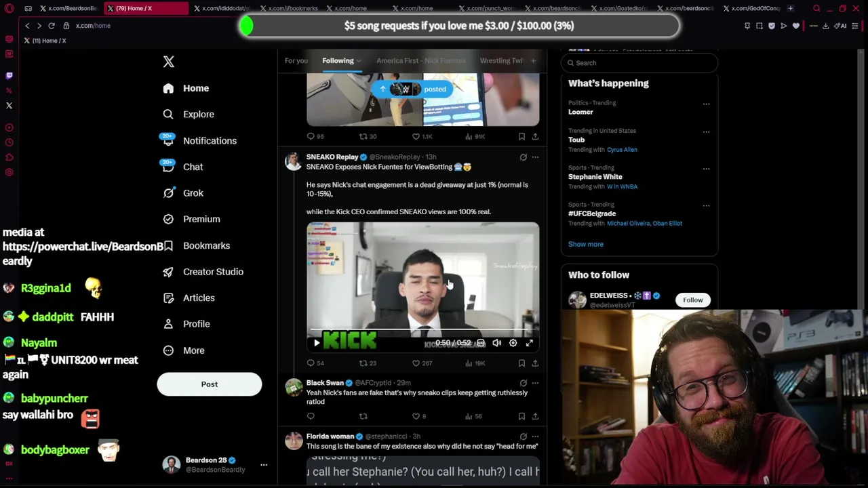This screenshot has height=488, width=868.
Task: Open the Premium page
Action: click(191, 220)
